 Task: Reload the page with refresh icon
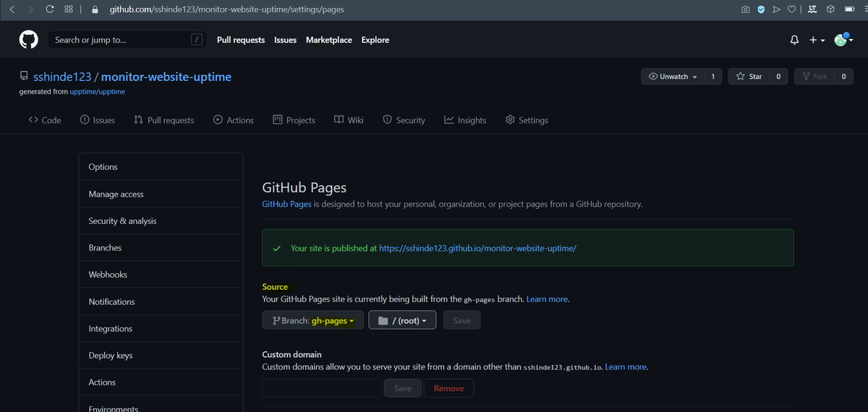[49, 9]
